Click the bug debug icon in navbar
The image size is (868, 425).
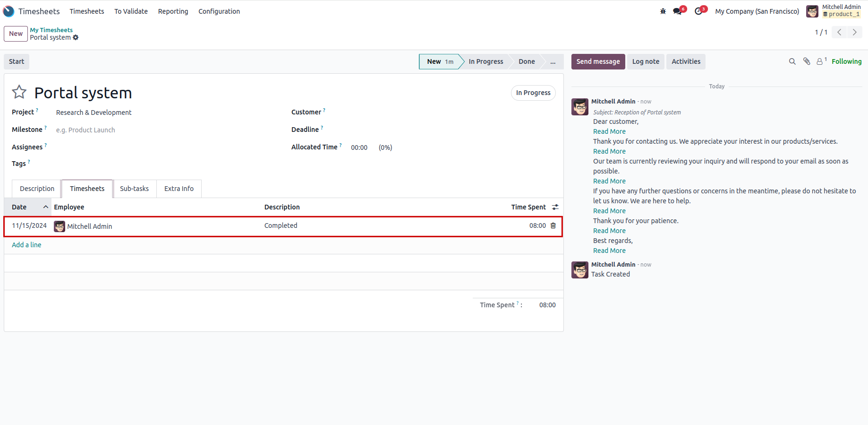click(x=663, y=11)
